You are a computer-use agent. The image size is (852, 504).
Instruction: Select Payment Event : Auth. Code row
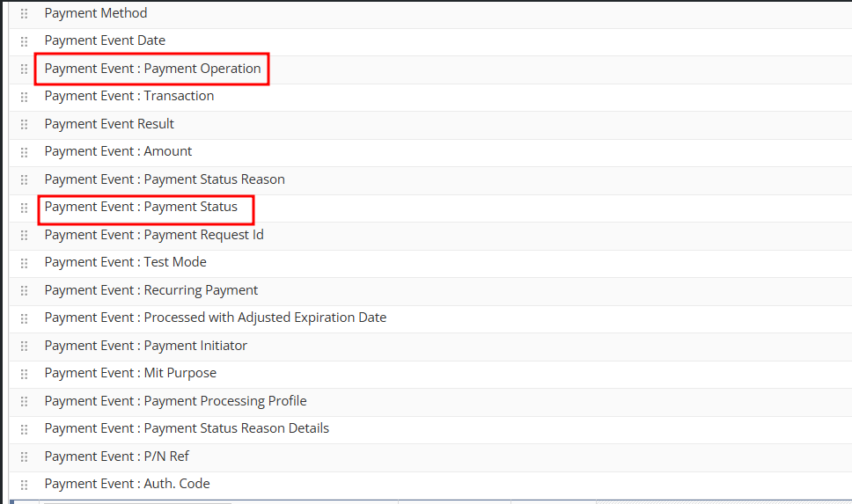127,484
